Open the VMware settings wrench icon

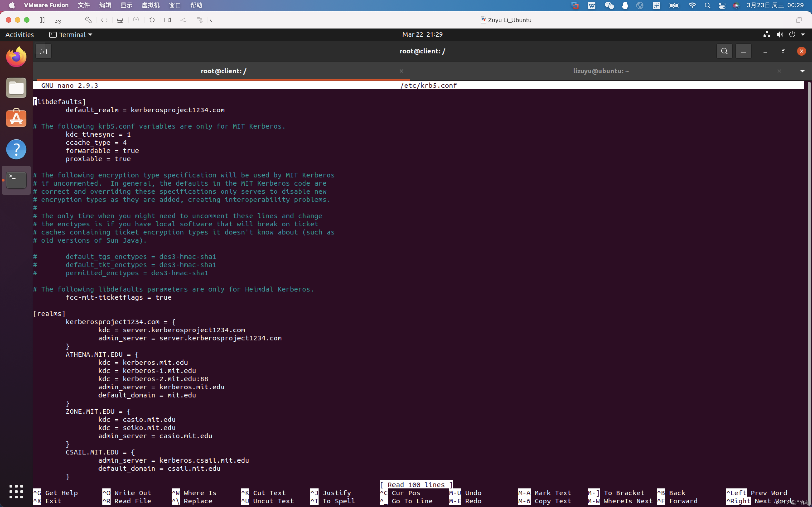coord(88,20)
